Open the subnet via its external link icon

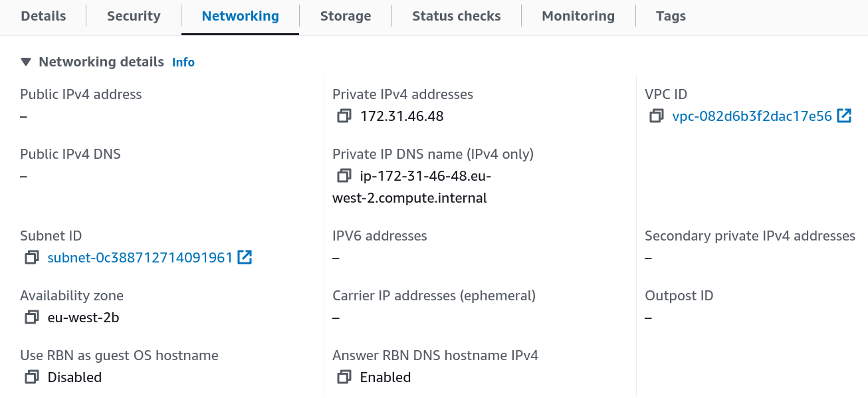pyautogui.click(x=245, y=257)
